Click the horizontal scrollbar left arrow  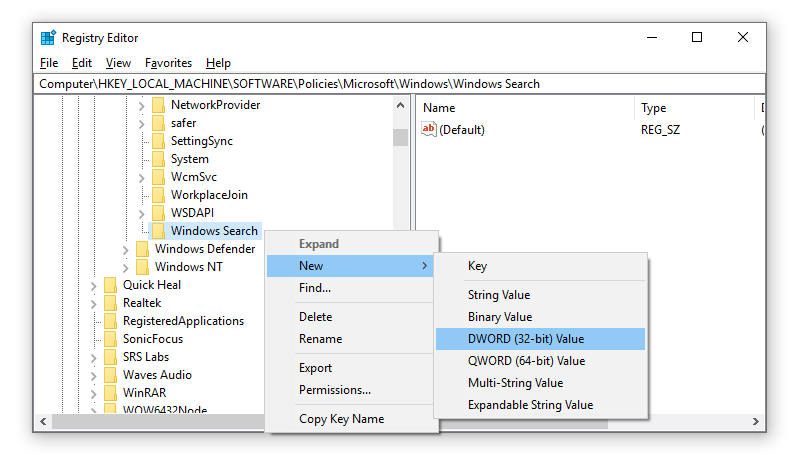point(43,421)
